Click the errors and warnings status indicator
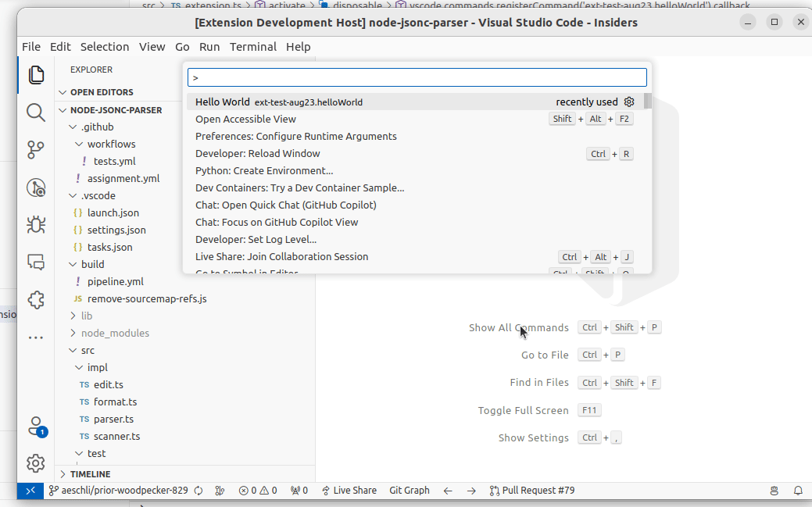The height and width of the screenshot is (507, 812). point(257,491)
